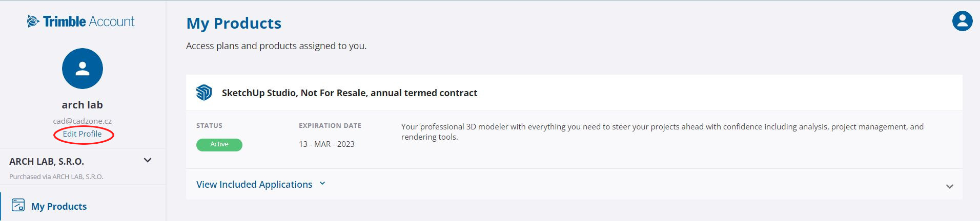Click the green Active status badge
Image resolution: width=980 pixels, height=221 pixels.
[x=219, y=145]
